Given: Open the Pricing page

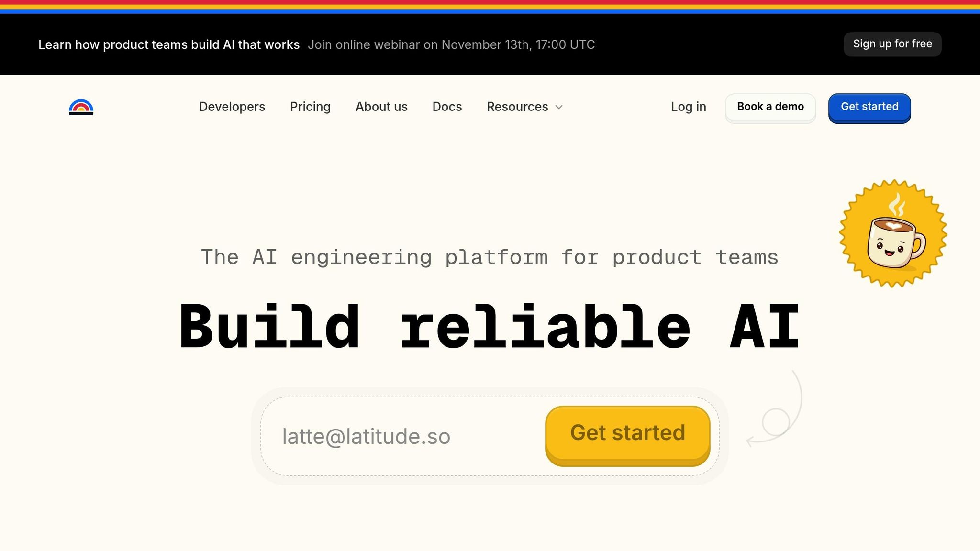Looking at the screenshot, I should [x=310, y=107].
